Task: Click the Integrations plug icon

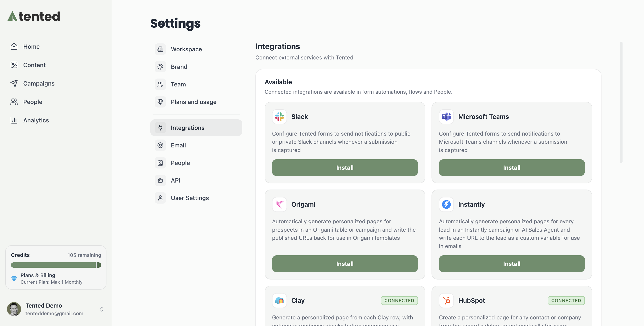Action: (x=160, y=128)
